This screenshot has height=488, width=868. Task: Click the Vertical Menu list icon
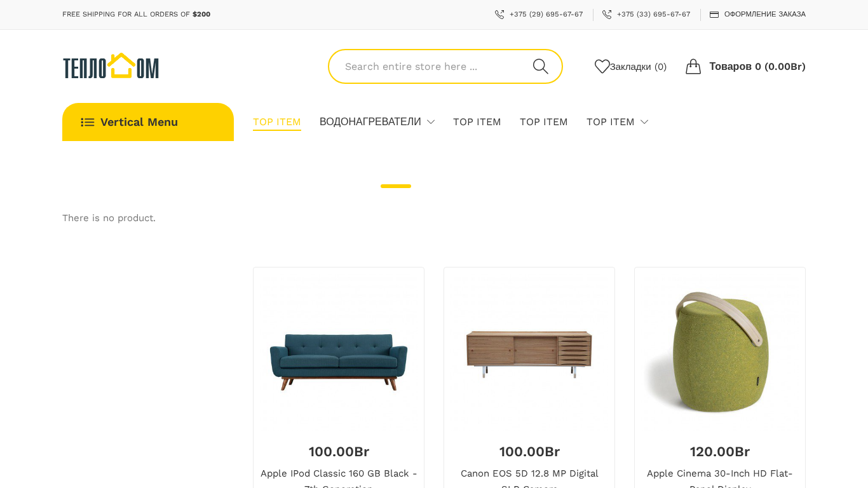(x=88, y=122)
